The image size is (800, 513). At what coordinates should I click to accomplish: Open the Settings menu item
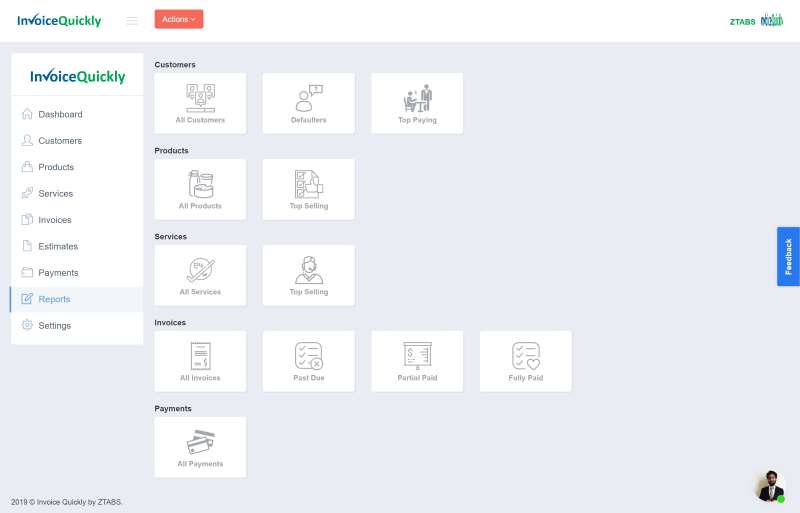(77, 325)
